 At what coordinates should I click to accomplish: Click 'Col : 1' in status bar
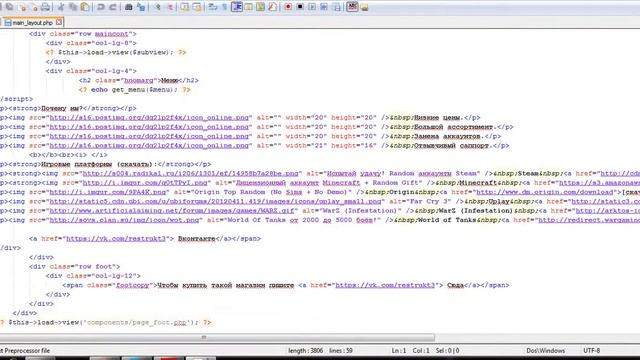coord(421,351)
